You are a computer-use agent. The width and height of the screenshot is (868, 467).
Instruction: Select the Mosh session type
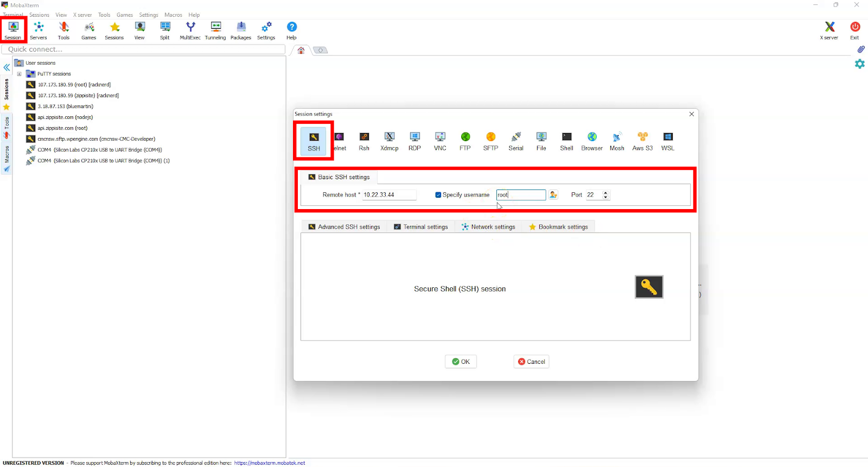617,141
